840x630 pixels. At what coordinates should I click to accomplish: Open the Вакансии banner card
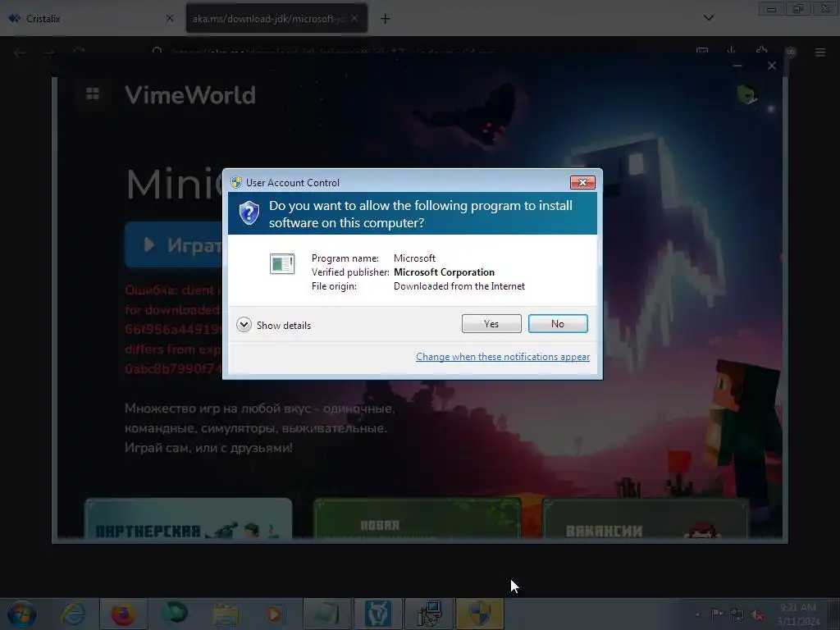click(646, 518)
